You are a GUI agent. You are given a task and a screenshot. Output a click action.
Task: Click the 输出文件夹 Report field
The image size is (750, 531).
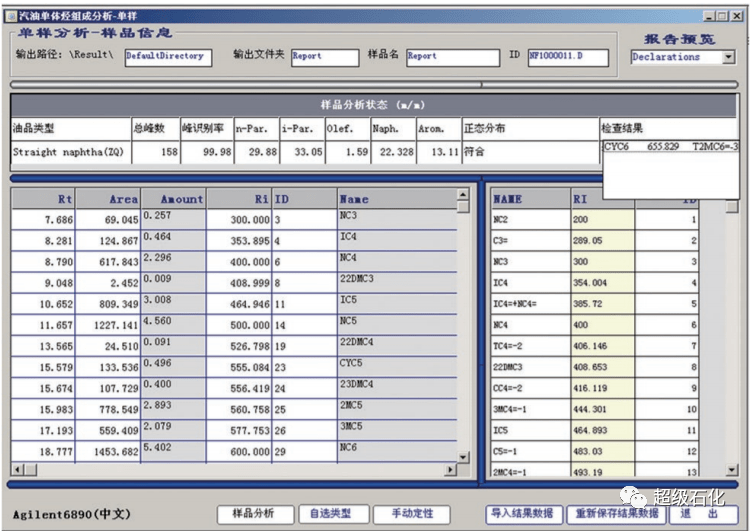click(325, 57)
